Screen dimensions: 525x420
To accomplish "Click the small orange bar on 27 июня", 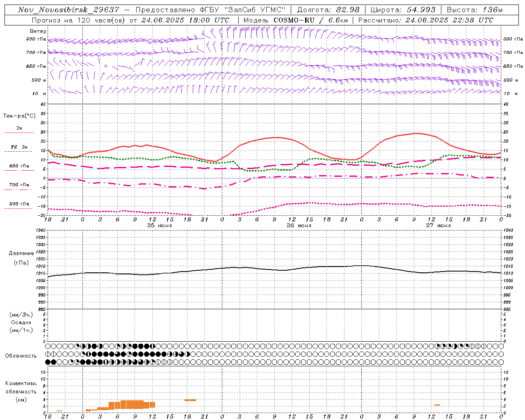I will click(x=437, y=405).
